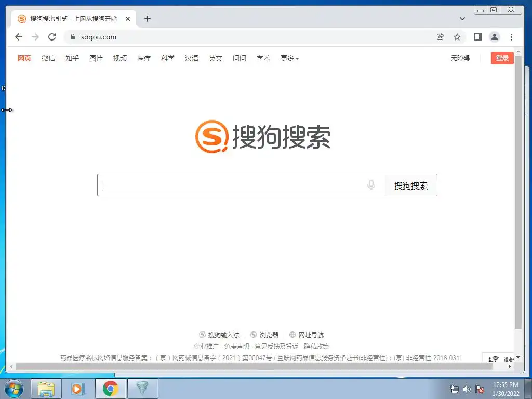Launch Windows Media Player from taskbar

pos(78,389)
